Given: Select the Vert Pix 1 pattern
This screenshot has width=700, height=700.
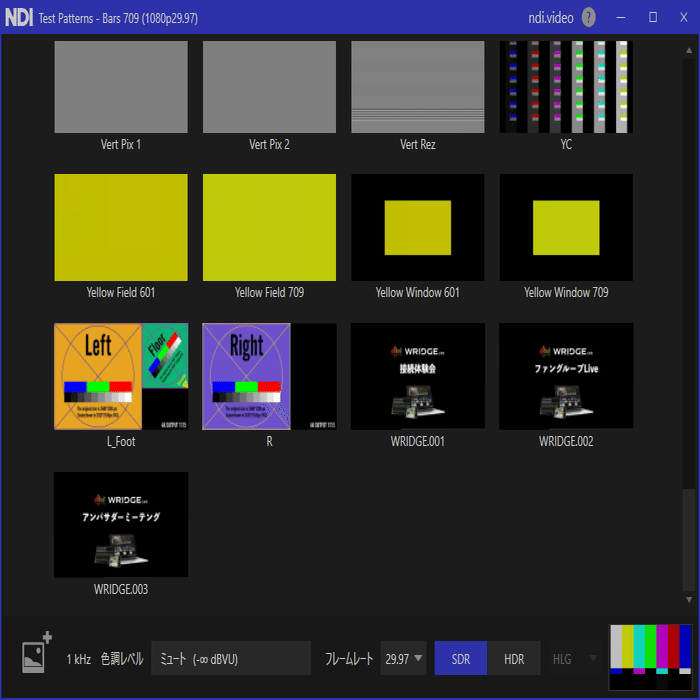Looking at the screenshot, I should pyautogui.click(x=121, y=87).
